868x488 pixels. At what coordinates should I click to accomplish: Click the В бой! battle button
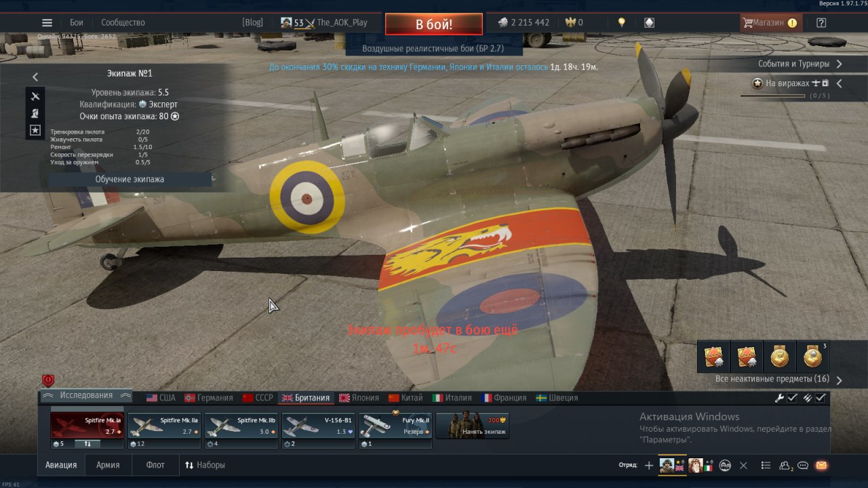coord(434,24)
